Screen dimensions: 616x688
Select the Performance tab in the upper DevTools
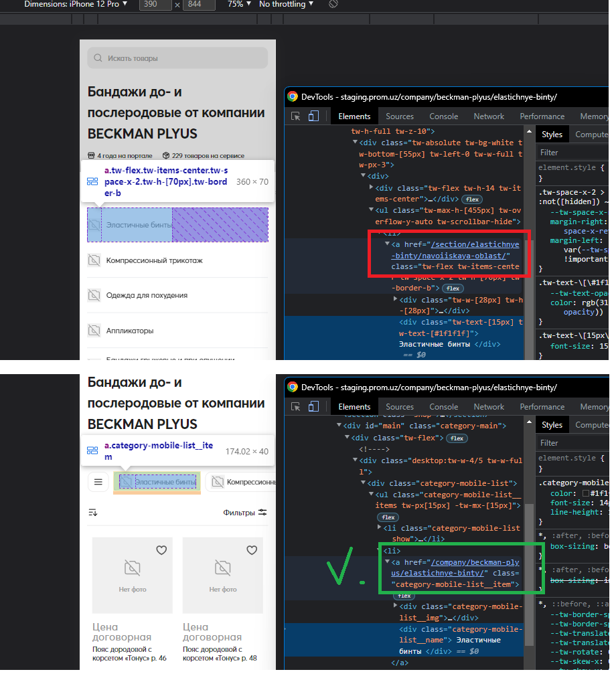542,116
